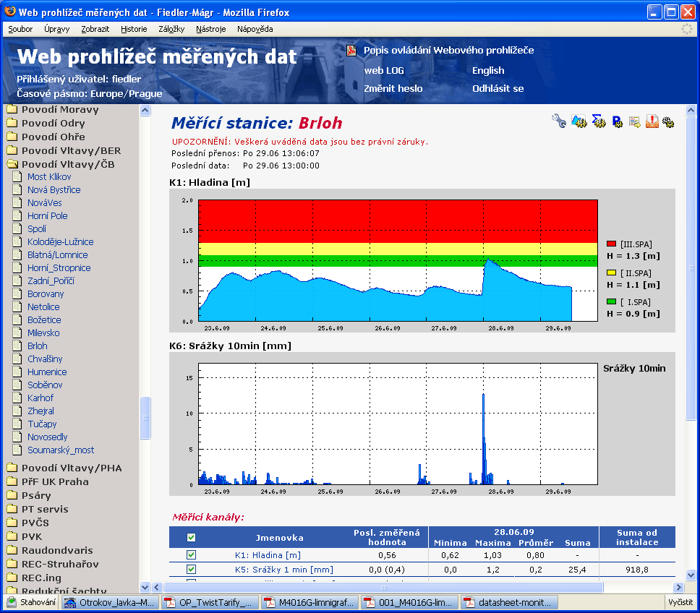Switch language via English link
700x613 pixels.
click(x=488, y=70)
